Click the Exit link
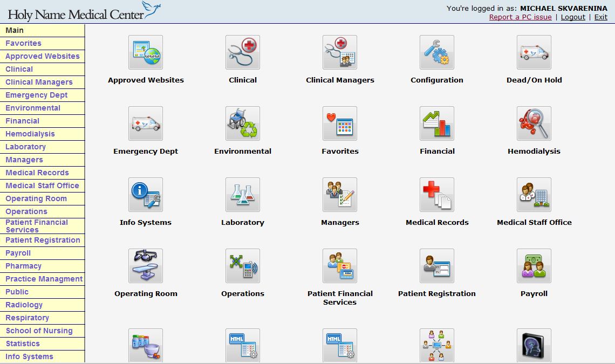The width and height of the screenshot is (615, 364). (600, 17)
